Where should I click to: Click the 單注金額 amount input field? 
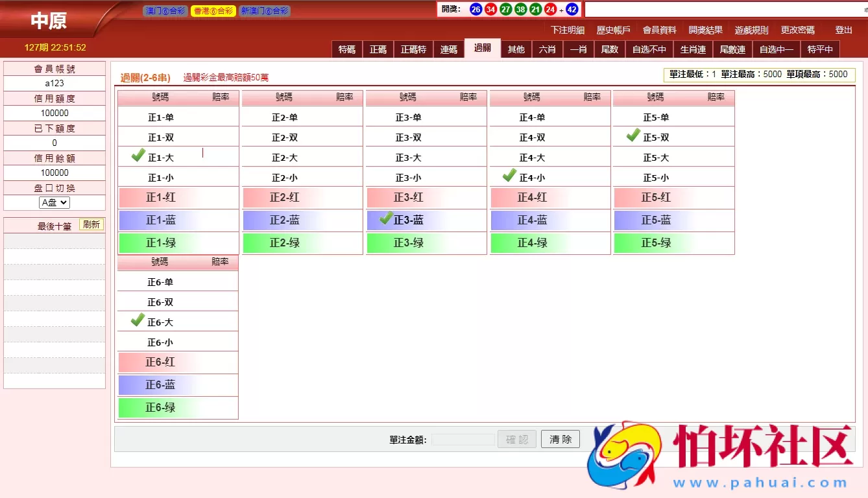tap(463, 439)
